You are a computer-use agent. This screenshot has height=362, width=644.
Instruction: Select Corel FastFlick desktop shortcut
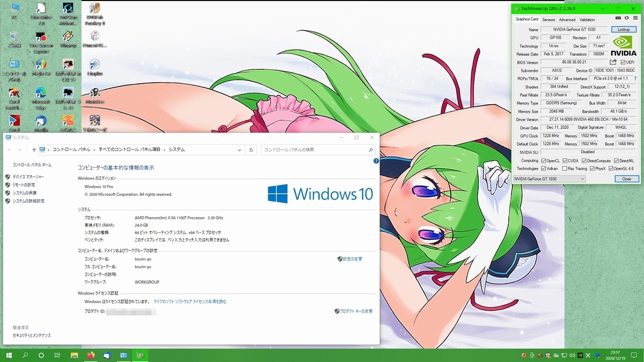[x=14, y=99]
